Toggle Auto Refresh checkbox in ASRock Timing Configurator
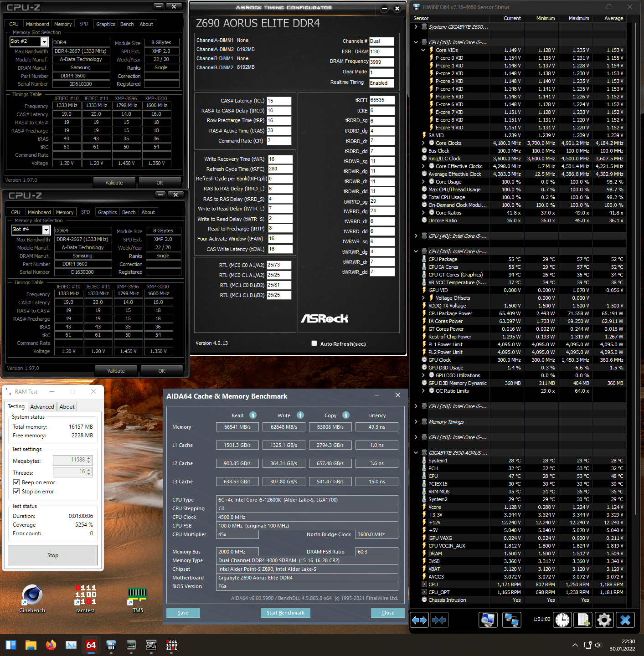This screenshot has width=644, height=656. 314,343
